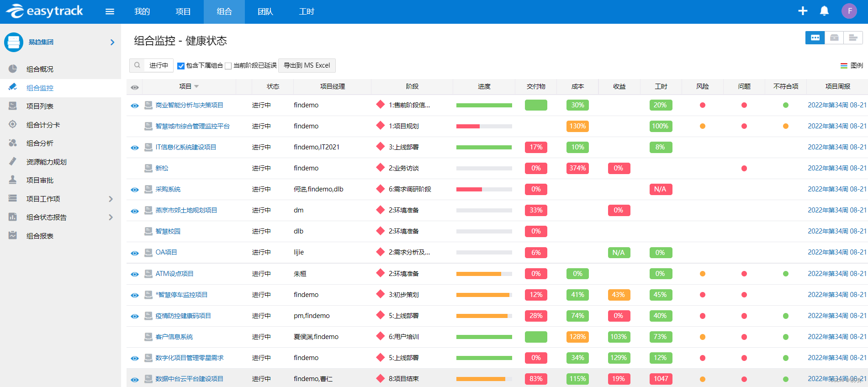This screenshot has height=387, width=868.
Task: Open the 数据中台云平台建设项目 link
Action: click(189, 379)
